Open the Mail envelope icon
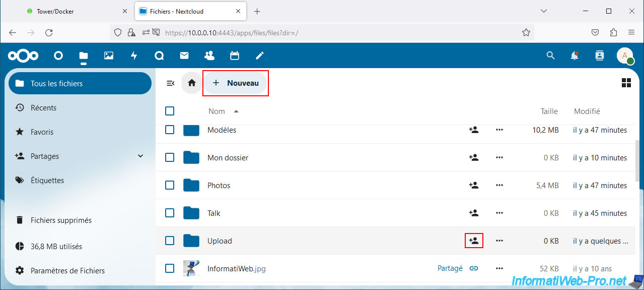The width and height of the screenshot is (644, 290). [x=184, y=55]
